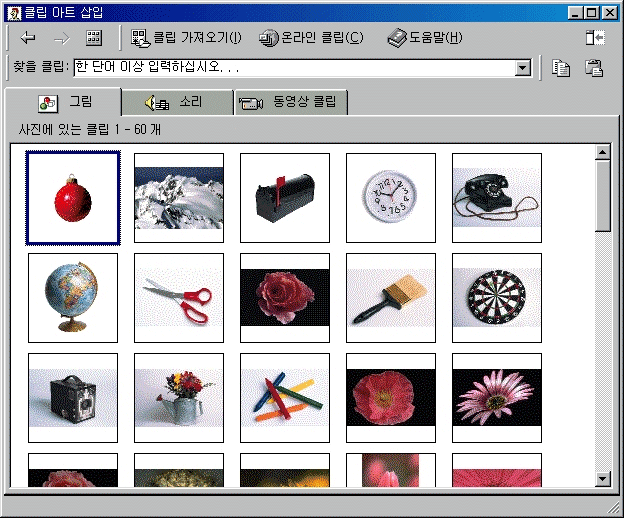Maximize the 클립 아트 삽입 window

click(591, 13)
